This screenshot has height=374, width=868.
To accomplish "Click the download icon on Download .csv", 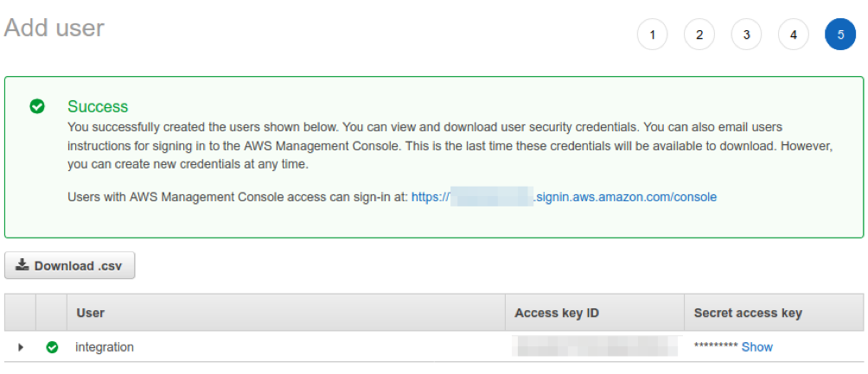I will click(x=22, y=265).
